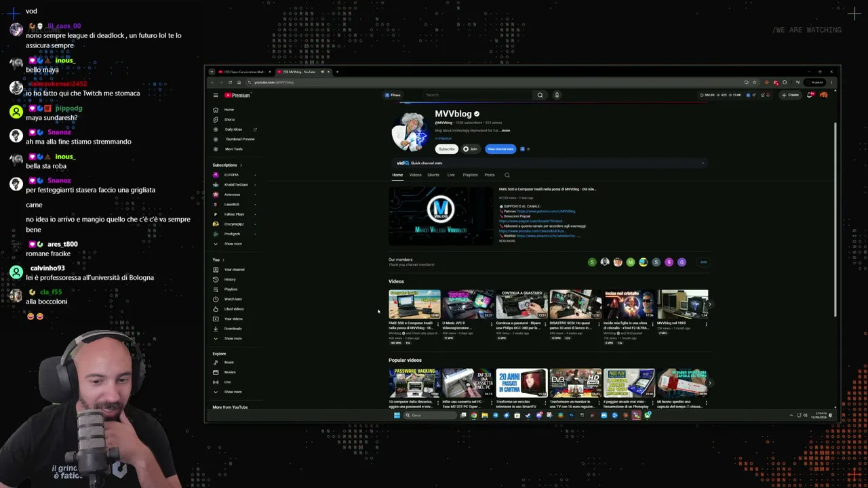Open the 20 ANNI PASSATI IN CANTINA thumbnail
The height and width of the screenshot is (488, 868).
tap(521, 383)
